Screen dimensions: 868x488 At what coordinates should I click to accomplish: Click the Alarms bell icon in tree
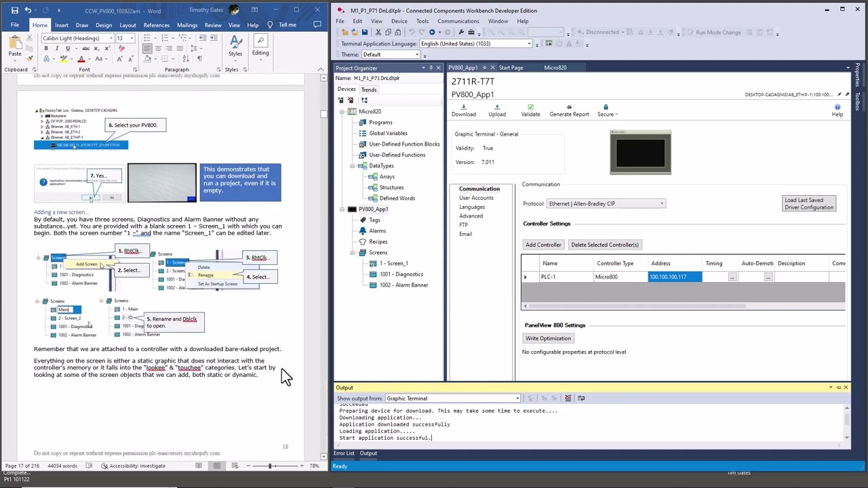(363, 230)
